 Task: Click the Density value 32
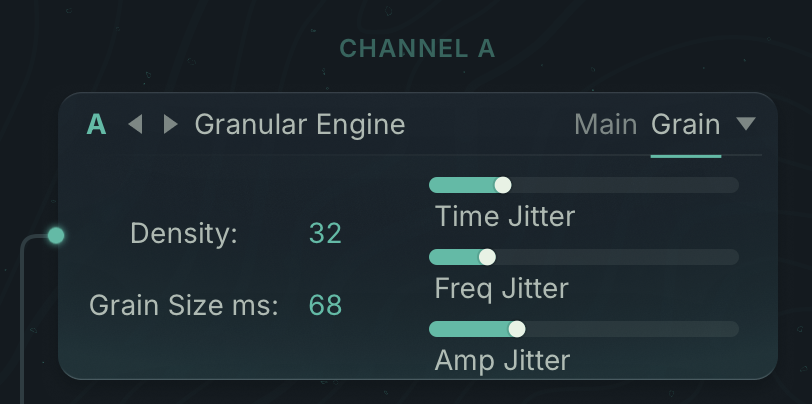pyautogui.click(x=325, y=233)
